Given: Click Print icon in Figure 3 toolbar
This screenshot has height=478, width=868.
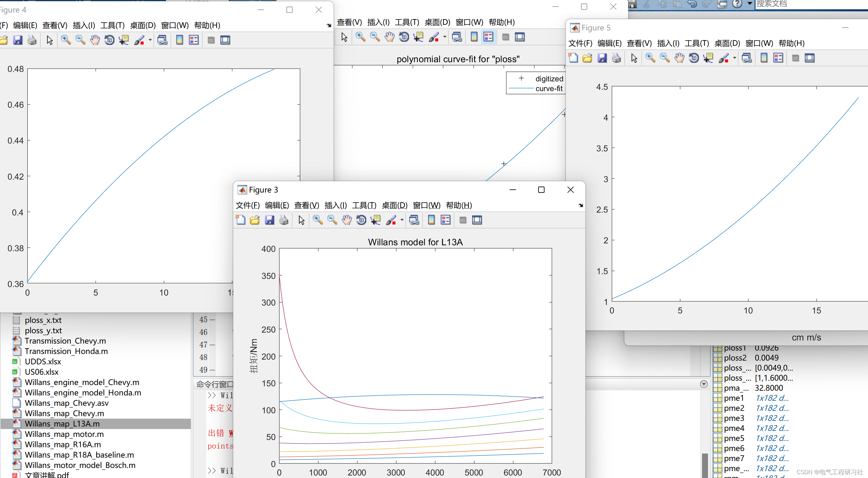Looking at the screenshot, I should point(284,220).
